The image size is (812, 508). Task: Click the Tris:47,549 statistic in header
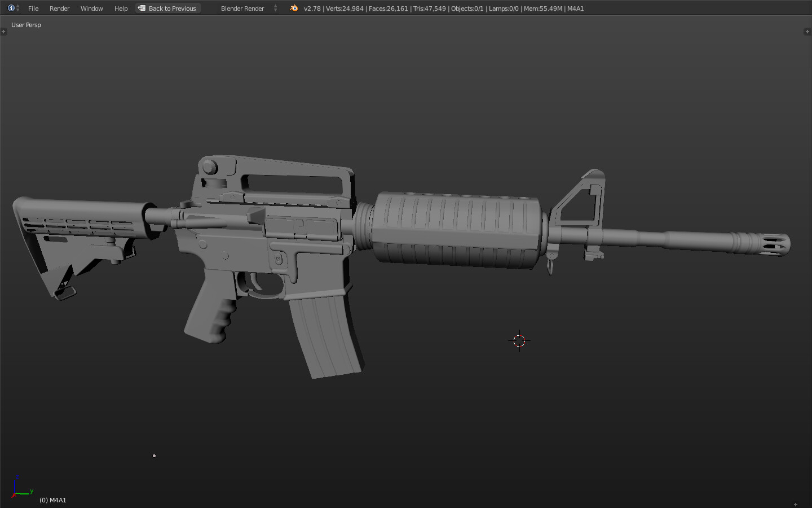[429, 8]
